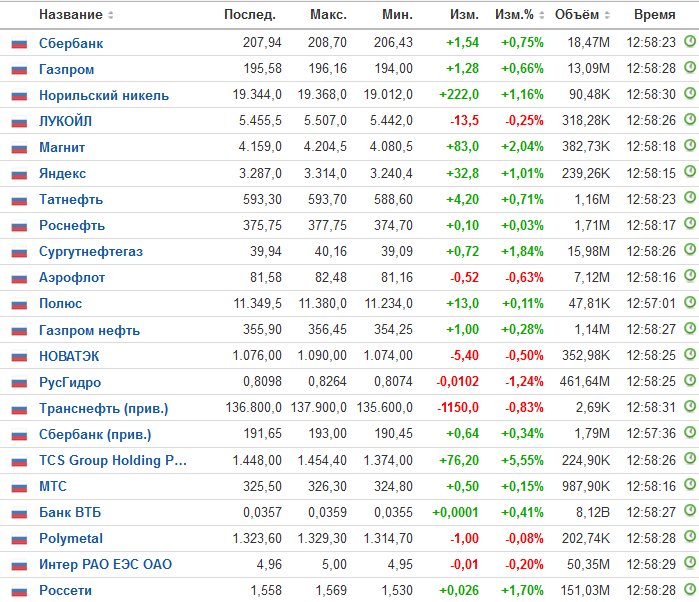Select the +5,55% change value
Screen dimensions: 699x602
[522, 460]
